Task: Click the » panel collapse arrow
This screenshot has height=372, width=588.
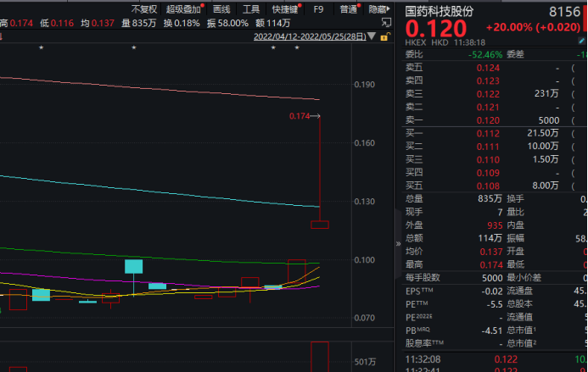Action: [398, 244]
